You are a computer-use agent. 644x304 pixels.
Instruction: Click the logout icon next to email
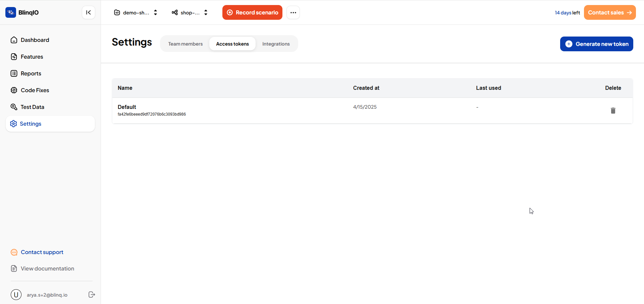[x=92, y=295]
